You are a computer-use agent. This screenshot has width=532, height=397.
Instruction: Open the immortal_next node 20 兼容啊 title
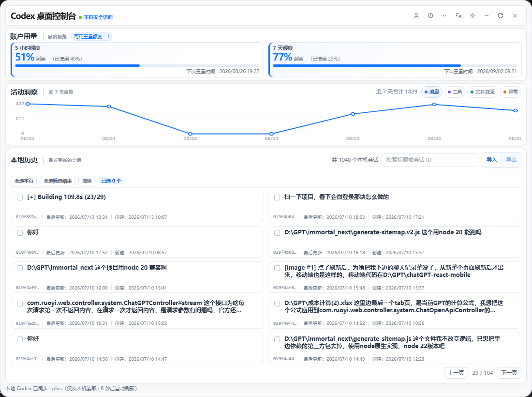pos(97,268)
